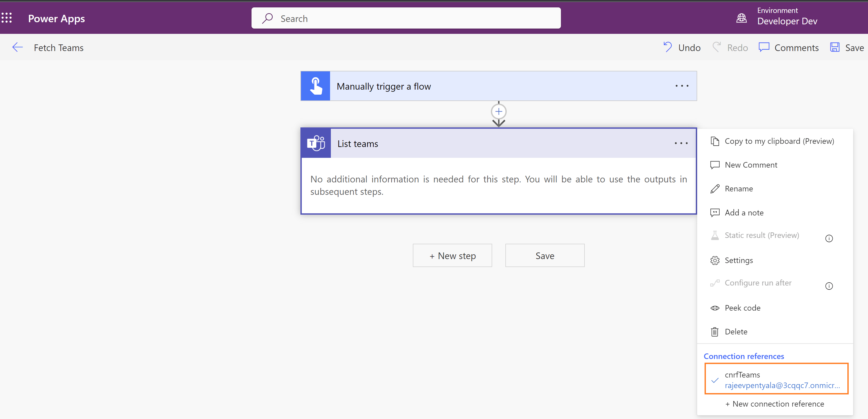
Task: Click info icon next to Configure run after
Action: (x=829, y=286)
